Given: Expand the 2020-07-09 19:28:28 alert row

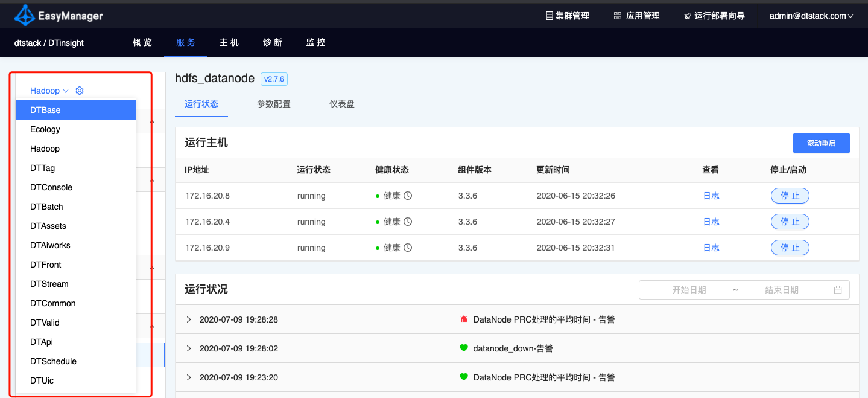Looking at the screenshot, I should click(x=189, y=319).
